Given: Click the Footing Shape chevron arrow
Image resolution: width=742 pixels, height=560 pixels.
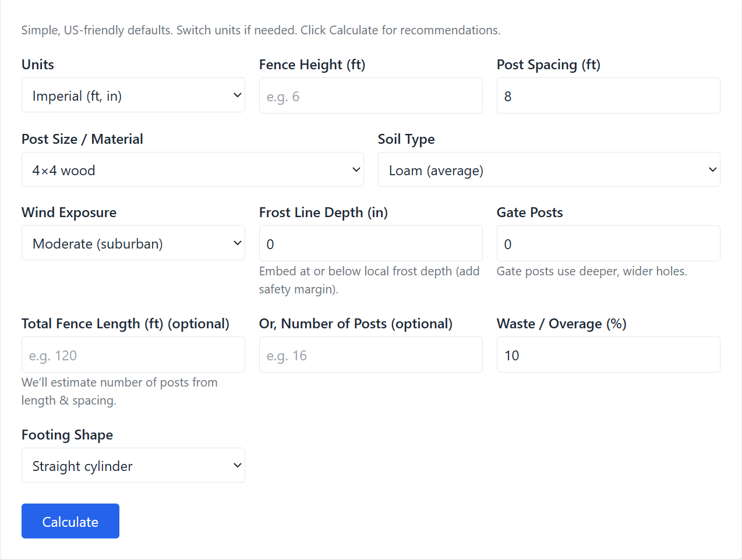Looking at the screenshot, I should tap(237, 466).
